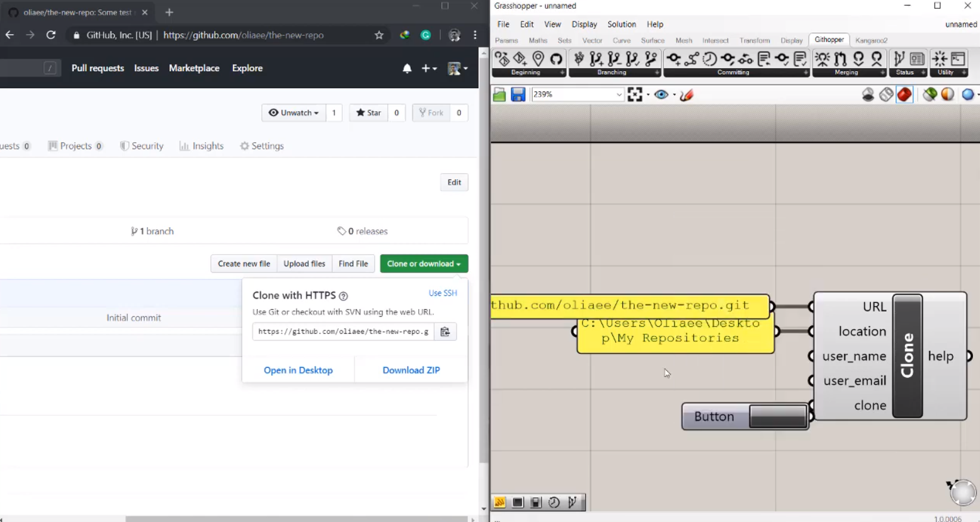Switch to the Kangaroo2 tab
Screen dimensions: 980x522
coord(871,40)
